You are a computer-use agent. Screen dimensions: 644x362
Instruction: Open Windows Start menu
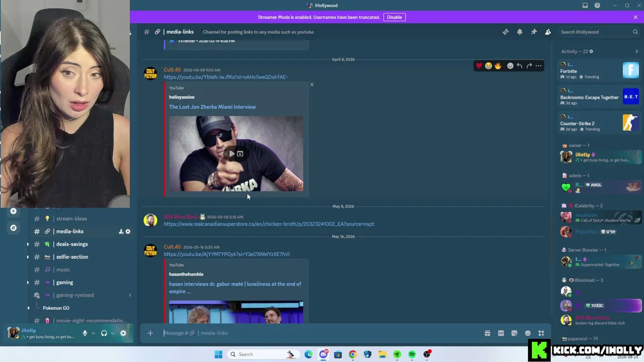tap(218, 354)
